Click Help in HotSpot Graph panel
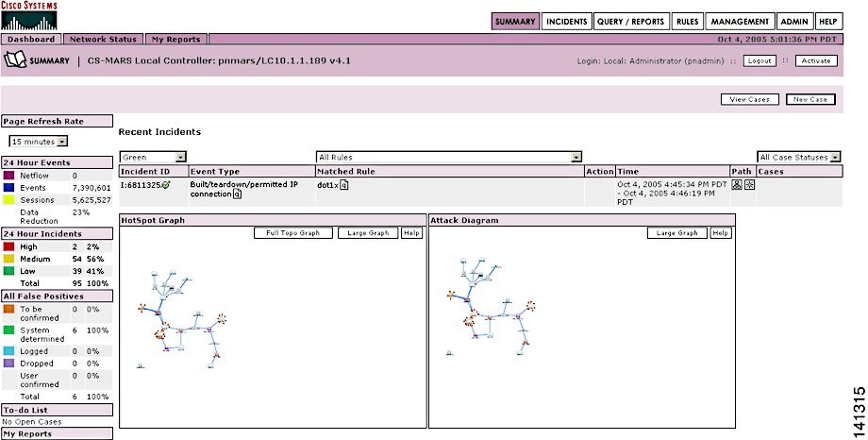 point(411,232)
